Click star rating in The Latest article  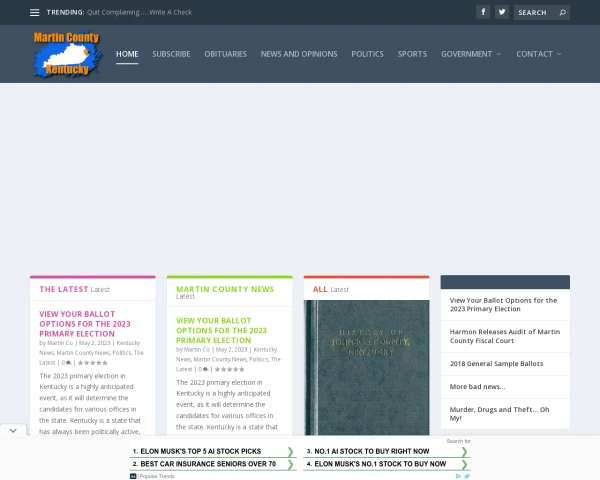[93, 362]
